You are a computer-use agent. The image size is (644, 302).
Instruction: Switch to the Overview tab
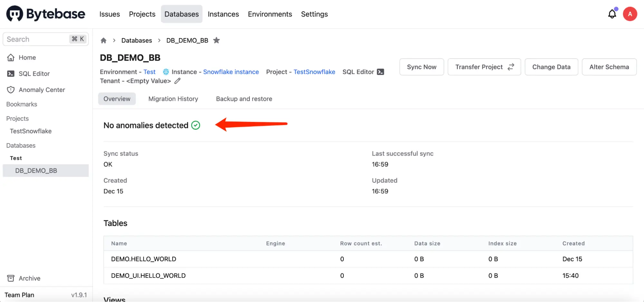[117, 99]
